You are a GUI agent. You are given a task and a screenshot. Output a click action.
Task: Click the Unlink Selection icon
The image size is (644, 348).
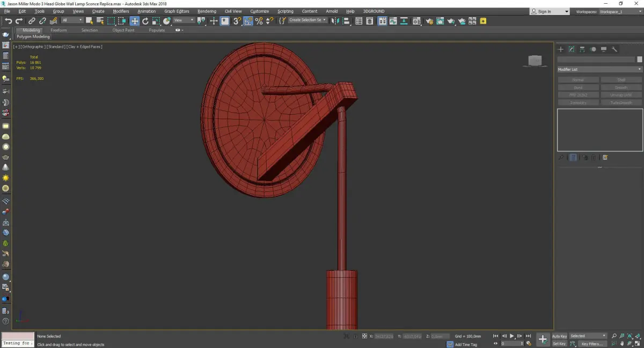42,21
